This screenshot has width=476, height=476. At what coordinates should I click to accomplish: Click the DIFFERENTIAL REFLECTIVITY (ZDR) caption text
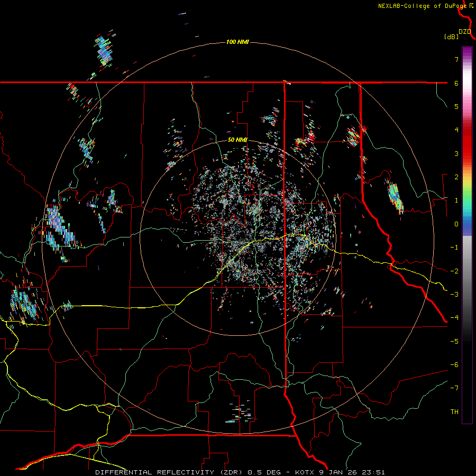point(169,472)
